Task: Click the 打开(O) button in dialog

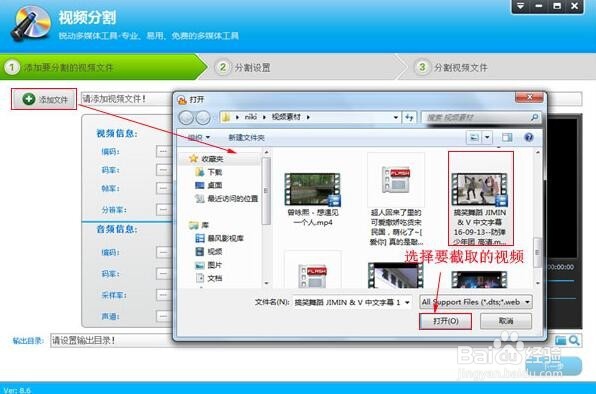Action: [x=445, y=321]
